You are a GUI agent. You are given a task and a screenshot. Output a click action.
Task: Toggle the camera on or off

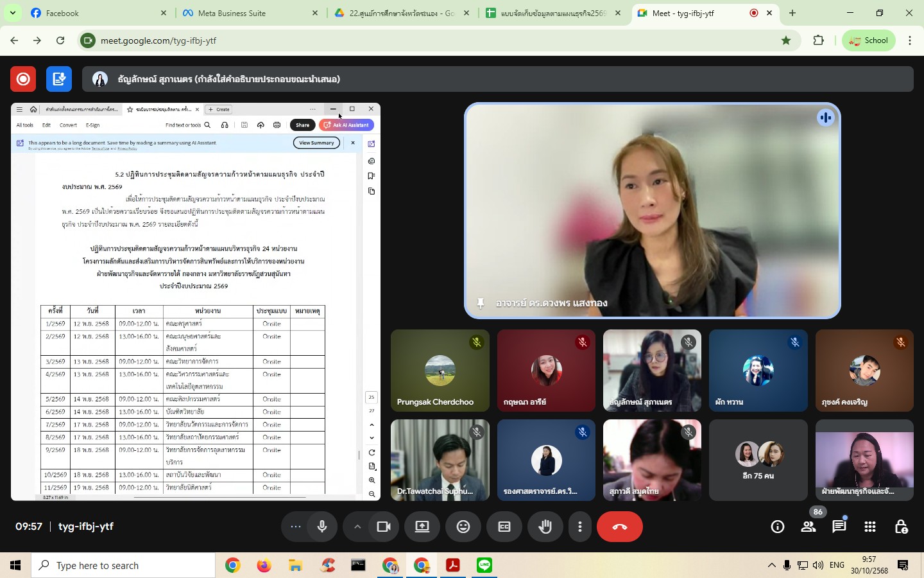pyautogui.click(x=384, y=527)
